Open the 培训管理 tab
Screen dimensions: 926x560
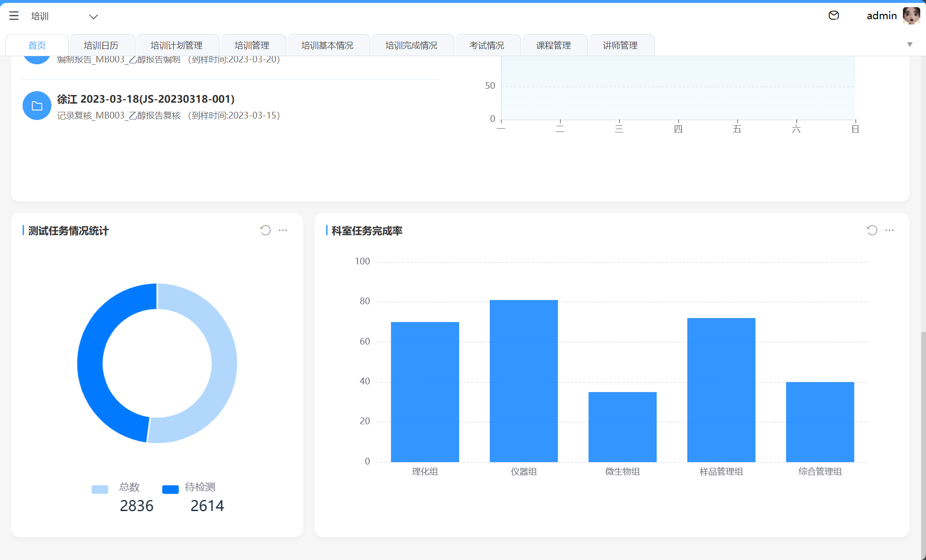click(x=252, y=45)
